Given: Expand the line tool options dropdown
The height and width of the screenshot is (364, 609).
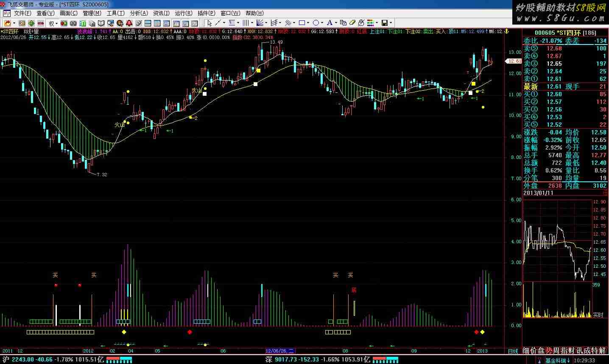Looking at the screenshot, I should [x=224, y=23].
